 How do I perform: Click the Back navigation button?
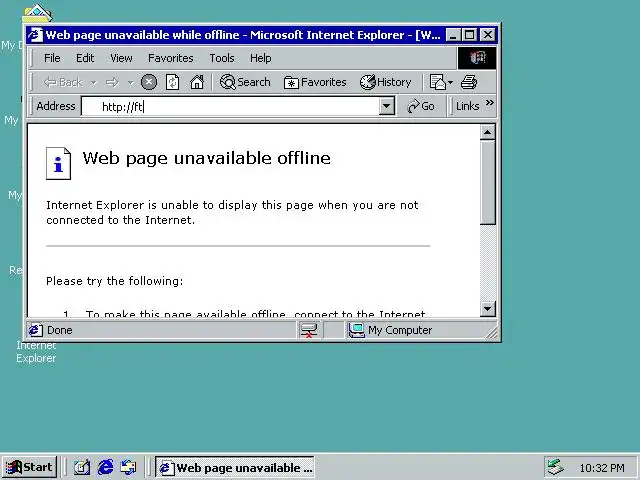click(x=64, y=82)
